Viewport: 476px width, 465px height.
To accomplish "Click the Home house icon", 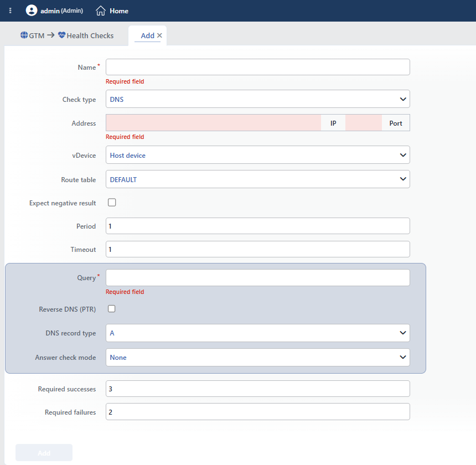I will click(x=101, y=11).
